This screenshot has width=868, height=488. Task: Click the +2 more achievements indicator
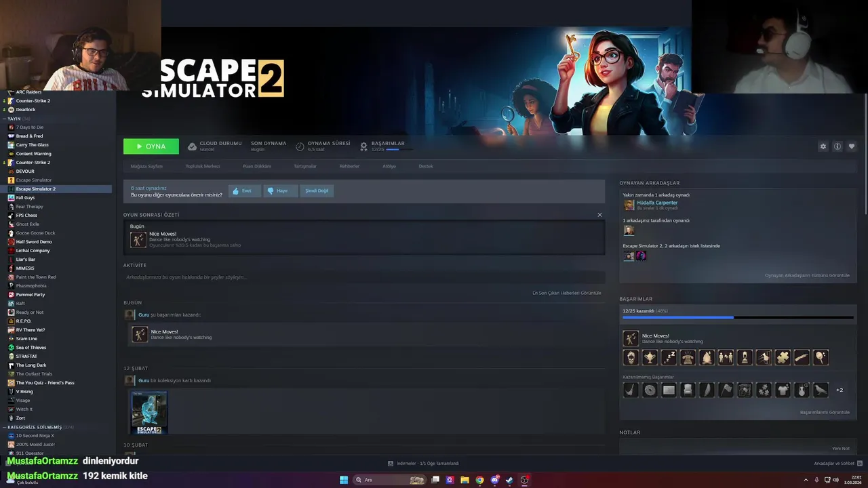click(840, 390)
